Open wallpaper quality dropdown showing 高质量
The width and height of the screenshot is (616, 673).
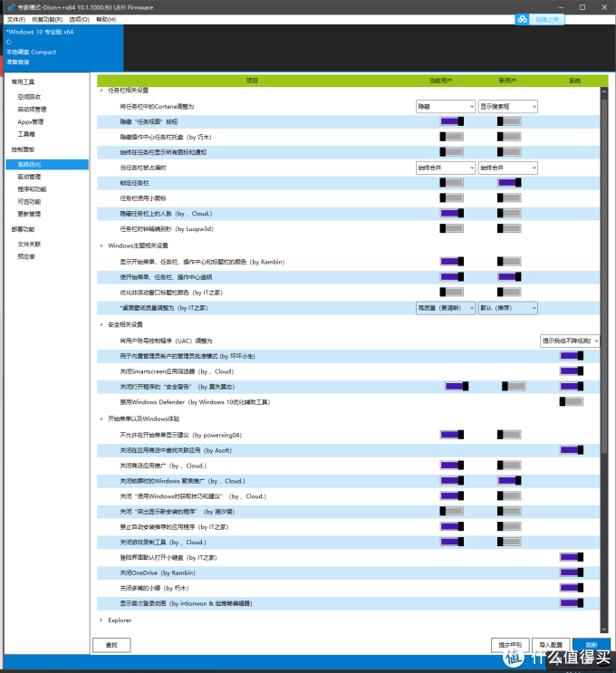pyautogui.click(x=446, y=308)
